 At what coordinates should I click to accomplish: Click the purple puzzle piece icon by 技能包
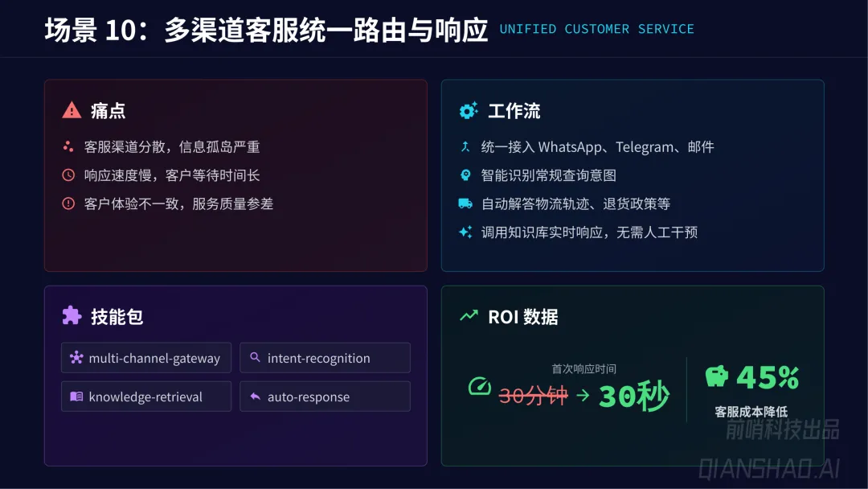point(72,315)
